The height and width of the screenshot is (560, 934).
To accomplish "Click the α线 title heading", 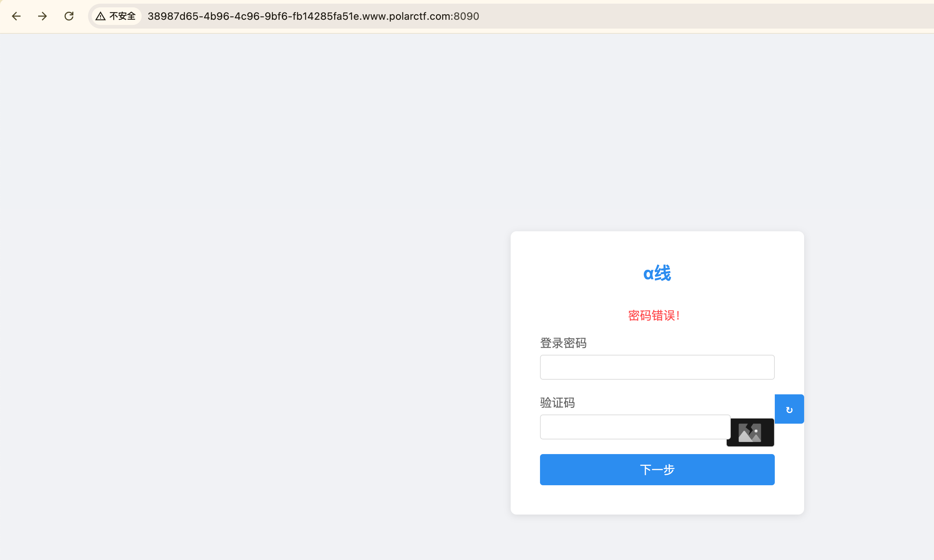I will 657,273.
